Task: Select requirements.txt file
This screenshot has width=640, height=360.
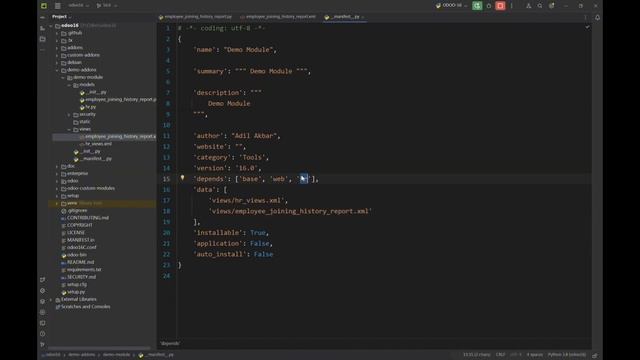Action: [81, 269]
